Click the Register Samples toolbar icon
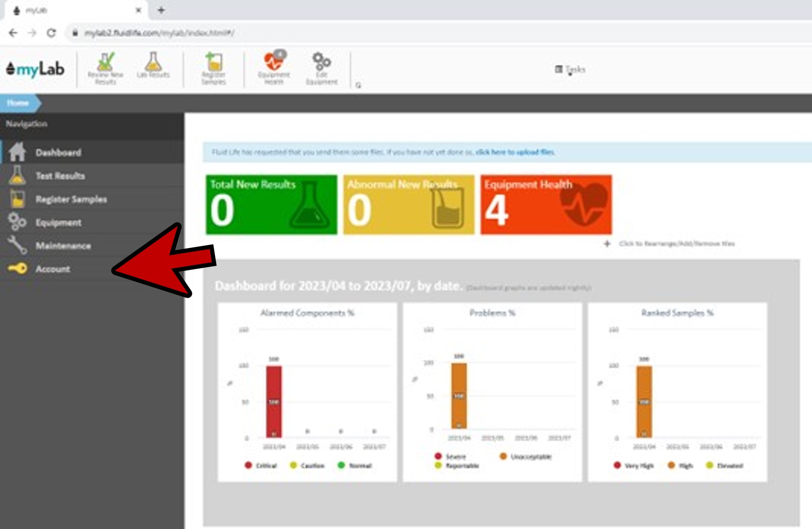 (214, 68)
